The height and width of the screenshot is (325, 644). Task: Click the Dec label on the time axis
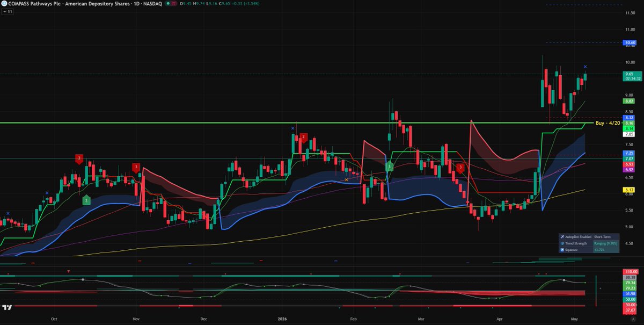coord(203,319)
